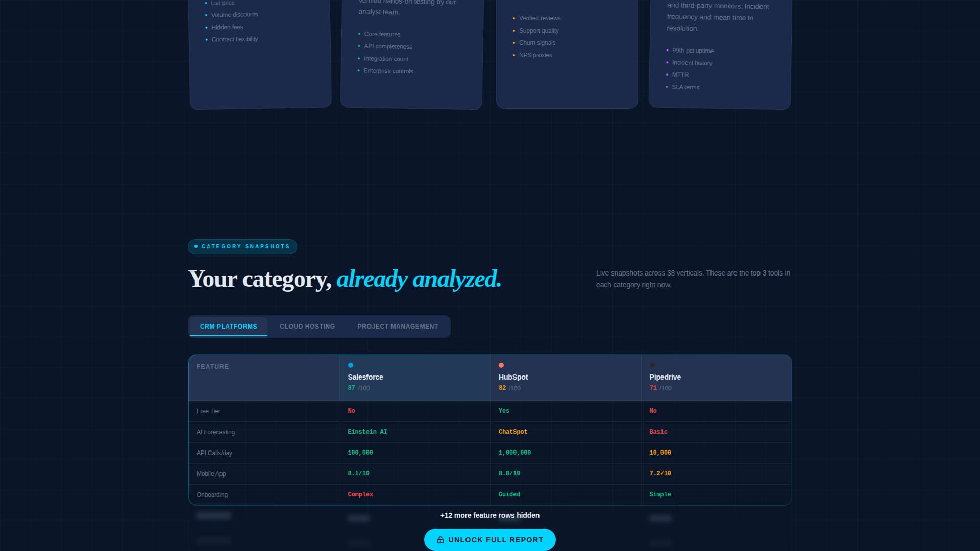Click the Free Tier feature row label
Screen dimensions: 980x551
209,411
